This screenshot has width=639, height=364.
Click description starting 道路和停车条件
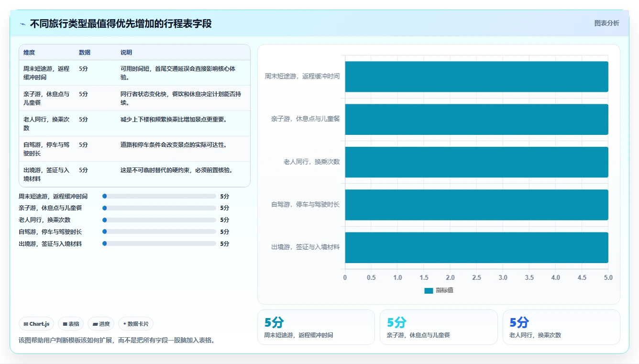174,144
